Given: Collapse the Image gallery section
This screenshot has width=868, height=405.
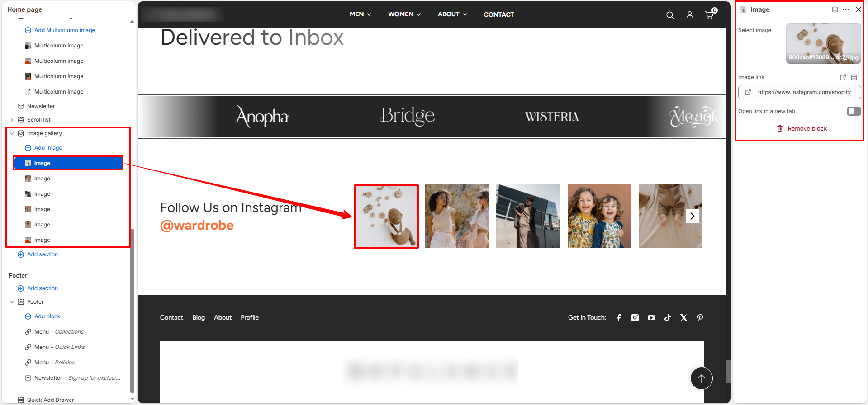Looking at the screenshot, I should tap(12, 133).
